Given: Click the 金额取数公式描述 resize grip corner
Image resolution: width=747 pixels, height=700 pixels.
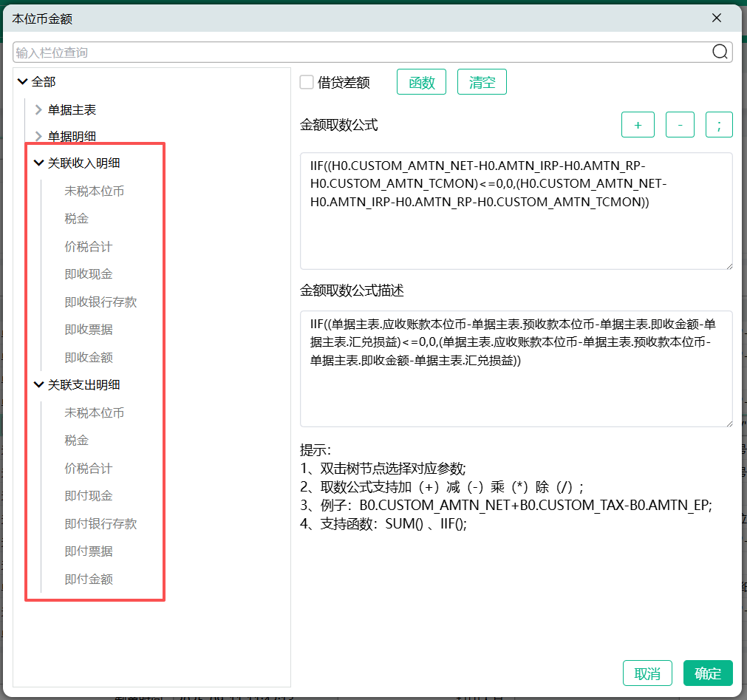Looking at the screenshot, I should 729,424.
